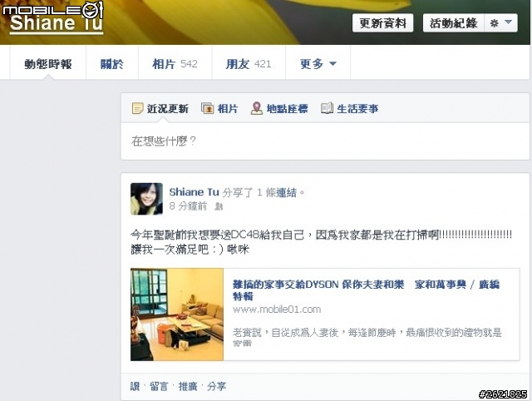Click the friends audience icon under post
This screenshot has width=532, height=401.
[219, 206]
